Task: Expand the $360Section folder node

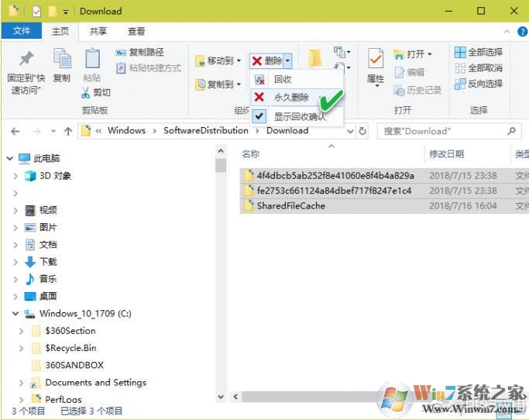Action: (21, 331)
